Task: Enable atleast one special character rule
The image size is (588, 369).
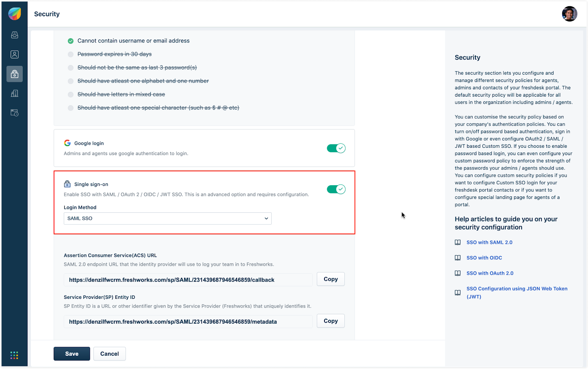Action: 71,108
